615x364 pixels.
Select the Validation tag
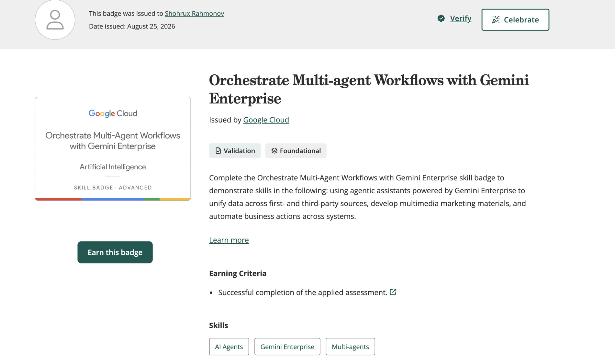235,151
